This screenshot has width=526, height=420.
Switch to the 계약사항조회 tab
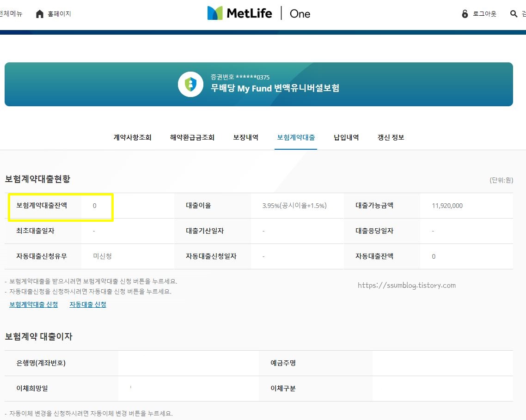pos(133,137)
